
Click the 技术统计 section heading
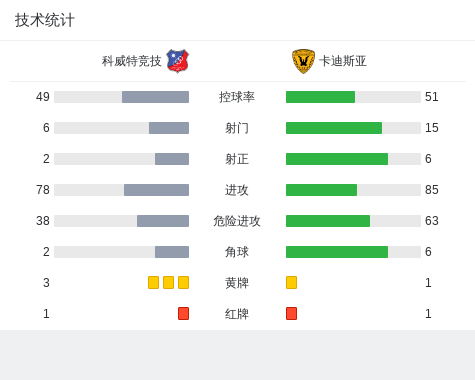pos(45,20)
